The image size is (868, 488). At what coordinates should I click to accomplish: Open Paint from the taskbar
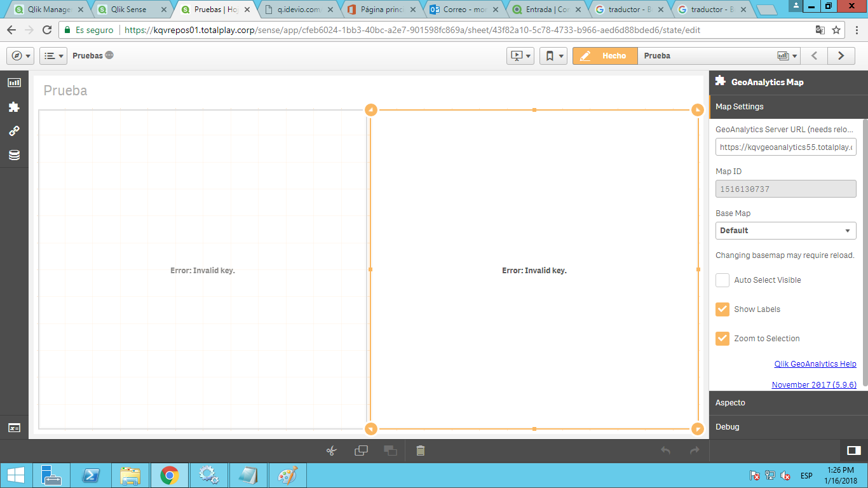(x=288, y=475)
